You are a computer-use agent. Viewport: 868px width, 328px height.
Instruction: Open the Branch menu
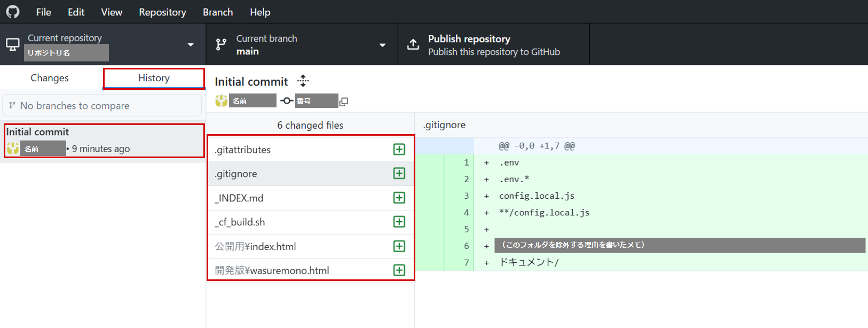point(218,12)
